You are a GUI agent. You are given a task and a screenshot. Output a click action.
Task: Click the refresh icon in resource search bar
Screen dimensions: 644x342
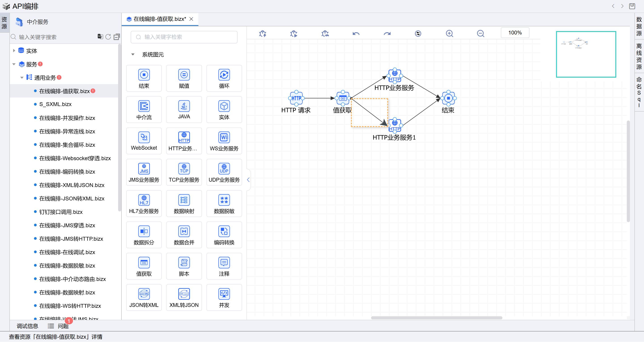[x=108, y=37]
